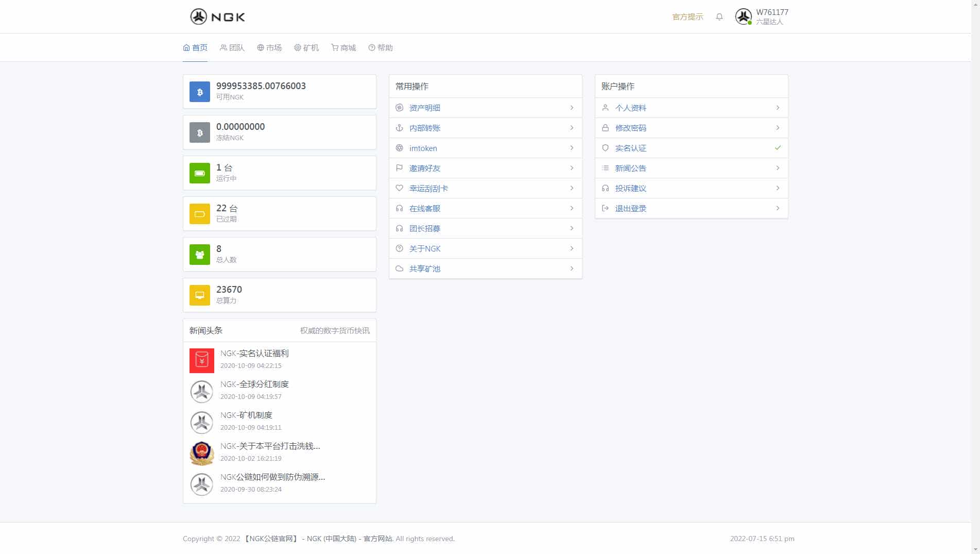The height and width of the screenshot is (554, 980).
Task: Click the 邀请好友 flag icon
Action: pyautogui.click(x=399, y=168)
